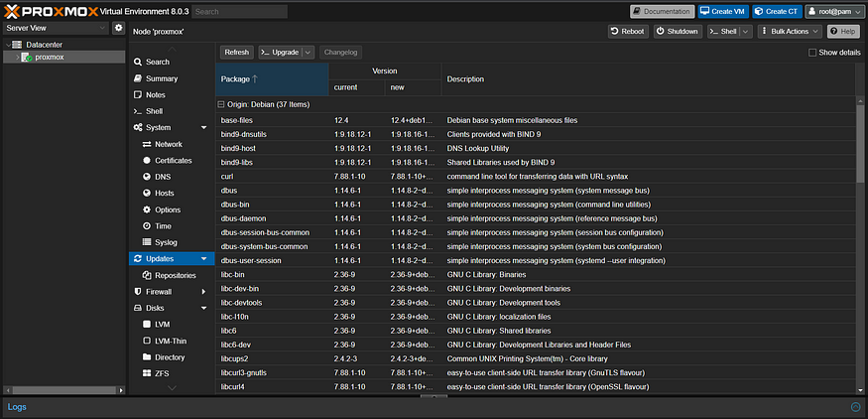Screen dimensions: 868x419
Task: Open the Repositories page
Action: tap(176, 275)
